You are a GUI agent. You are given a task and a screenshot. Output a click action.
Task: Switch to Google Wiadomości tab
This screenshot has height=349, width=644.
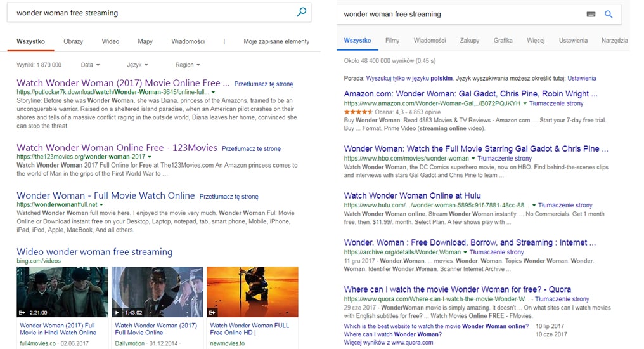pos(430,40)
